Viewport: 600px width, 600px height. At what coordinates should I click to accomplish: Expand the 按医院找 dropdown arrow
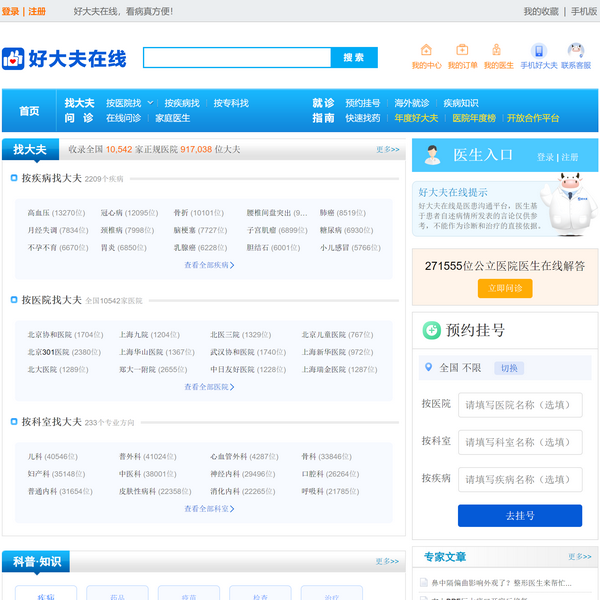tap(151, 103)
